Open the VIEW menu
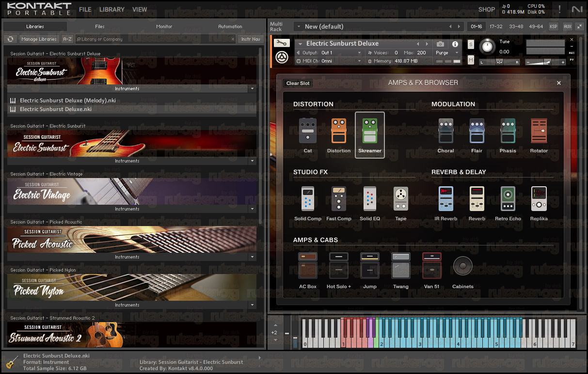This screenshot has height=374, width=588. 140,9
